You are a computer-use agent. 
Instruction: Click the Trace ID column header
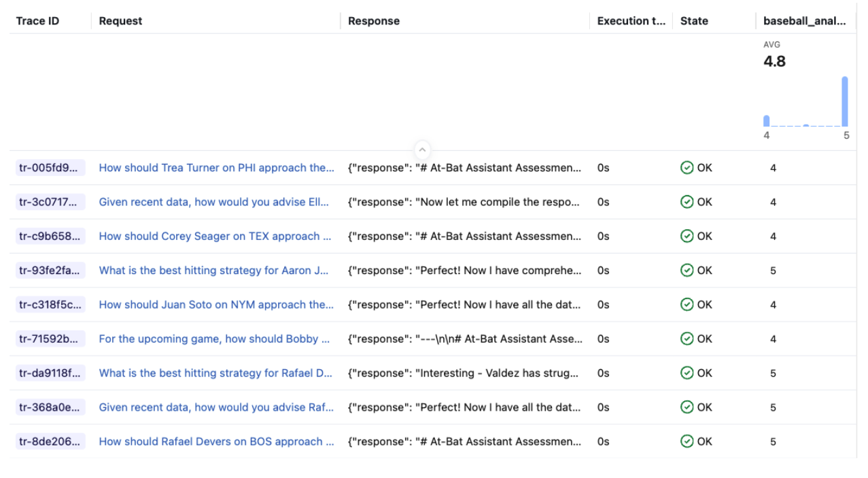click(x=37, y=21)
